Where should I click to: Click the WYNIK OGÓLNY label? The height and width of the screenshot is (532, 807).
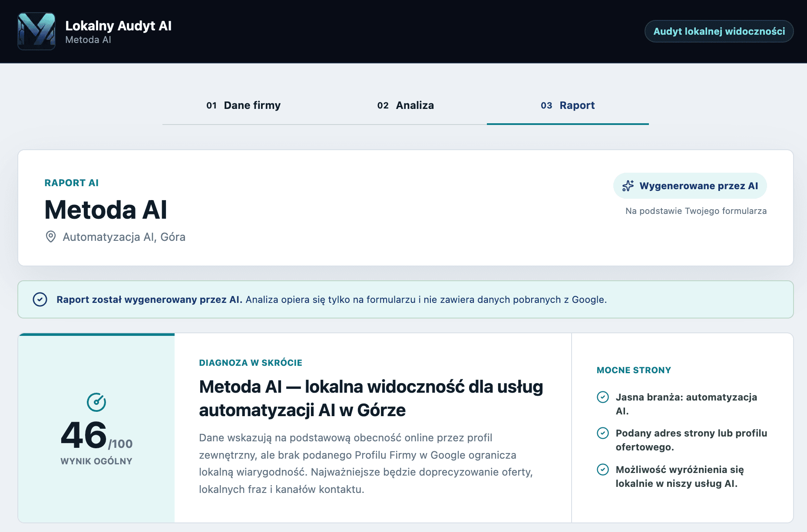tap(96, 461)
